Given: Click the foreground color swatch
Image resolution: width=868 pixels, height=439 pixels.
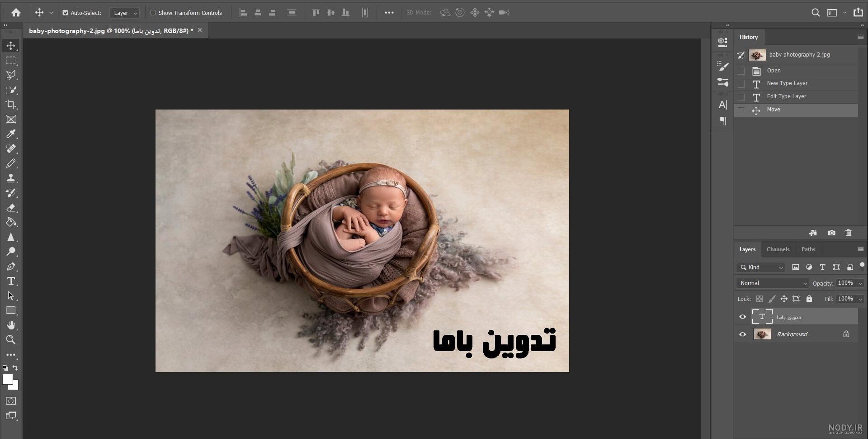Looking at the screenshot, I should (x=7, y=379).
